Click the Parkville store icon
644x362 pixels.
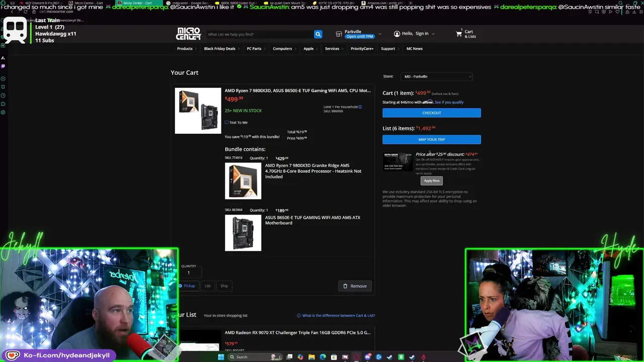[x=339, y=34]
